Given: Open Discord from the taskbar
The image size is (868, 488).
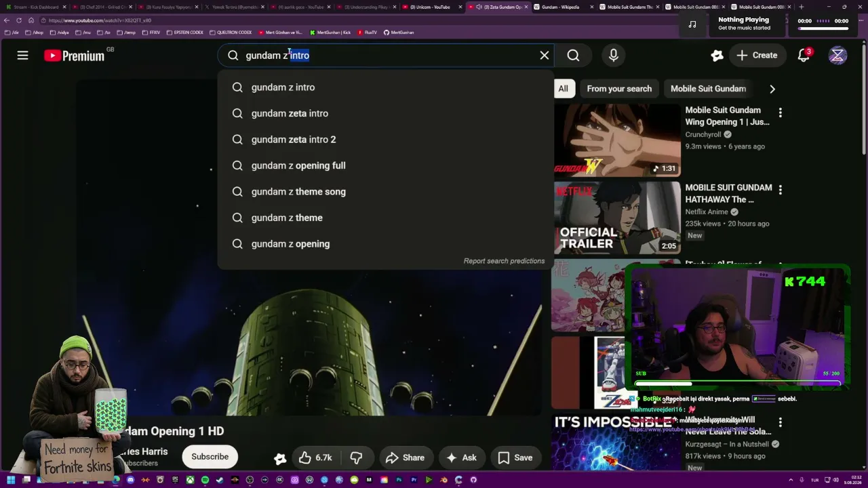Looking at the screenshot, I should point(130,480).
